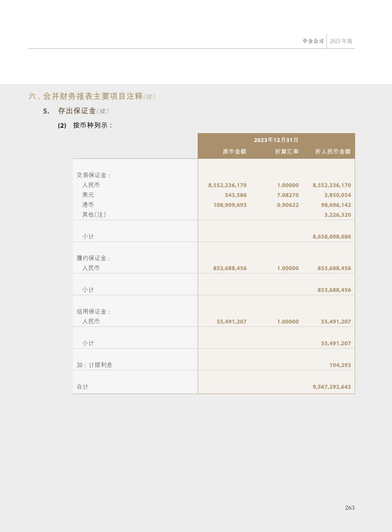Click the 加:计提利息 row label
392x532 pixels.
point(94,365)
